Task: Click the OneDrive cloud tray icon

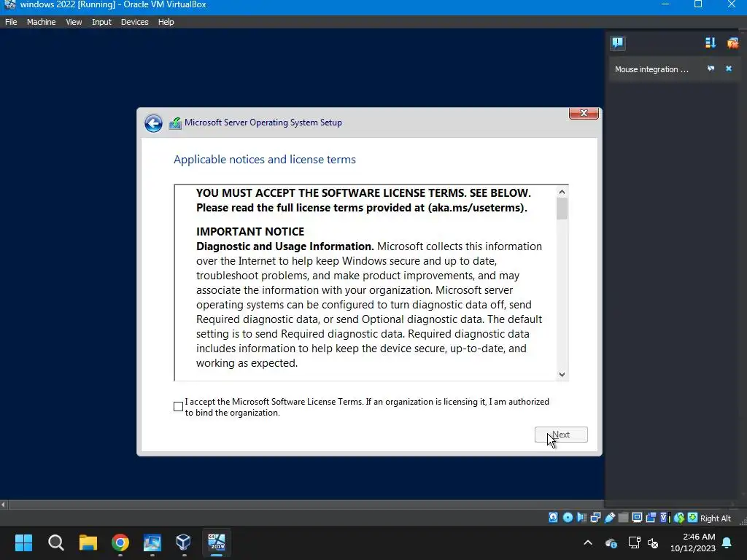Action: click(x=611, y=542)
